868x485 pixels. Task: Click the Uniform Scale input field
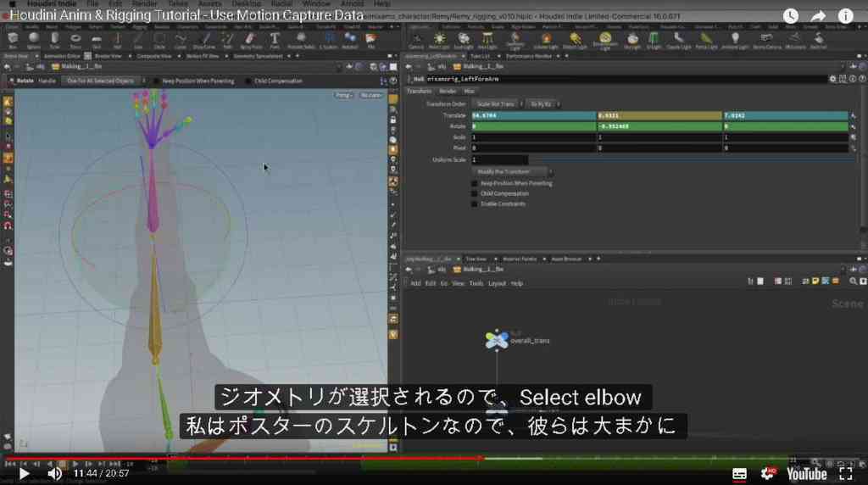tap(499, 159)
